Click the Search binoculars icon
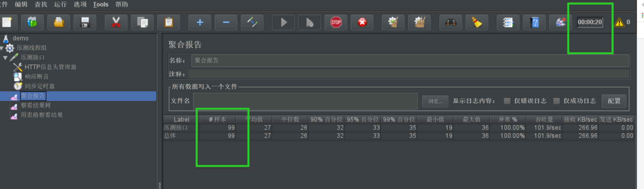The image size is (644, 189). tap(450, 23)
